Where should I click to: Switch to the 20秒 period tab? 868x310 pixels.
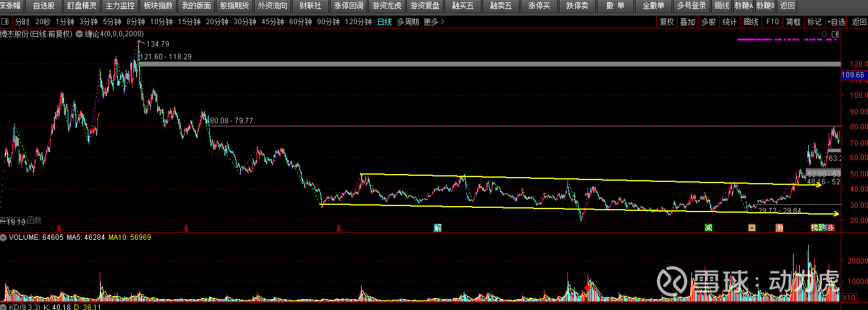point(42,22)
